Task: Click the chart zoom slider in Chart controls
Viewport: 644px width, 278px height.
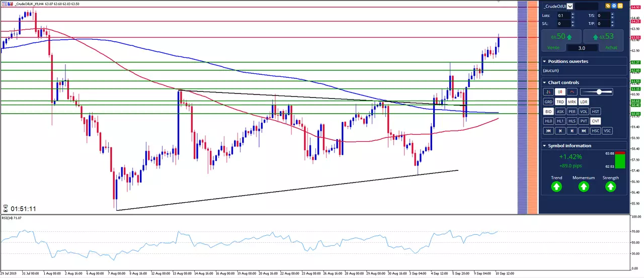Action: coord(596,92)
